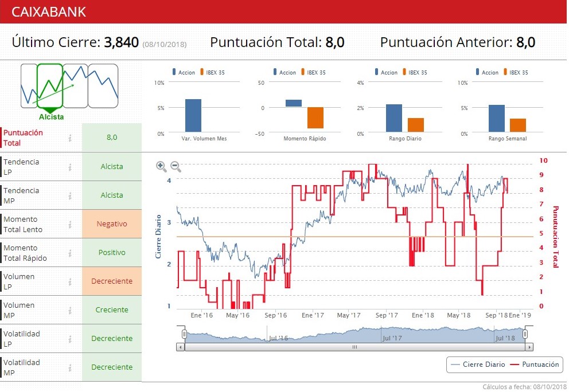This screenshot has width=569, height=392.
Task: Click the Negativo value for Momento Total Lento
Action: coord(112,224)
